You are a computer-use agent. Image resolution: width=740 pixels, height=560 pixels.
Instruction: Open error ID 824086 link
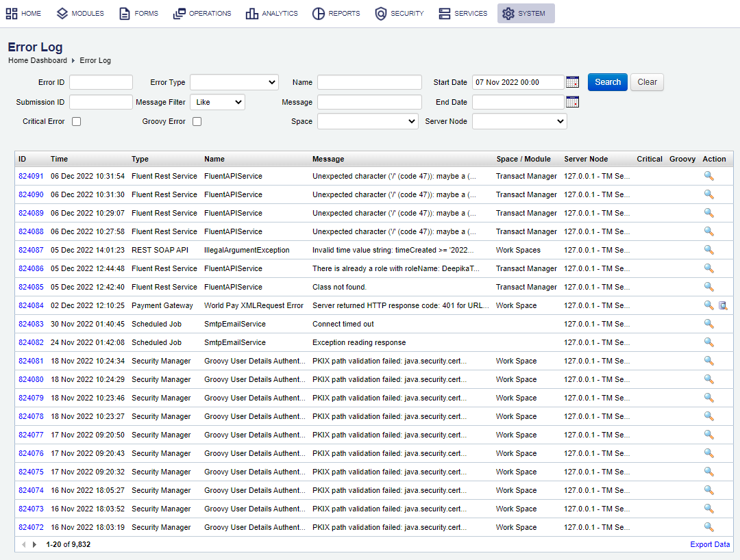coord(31,268)
